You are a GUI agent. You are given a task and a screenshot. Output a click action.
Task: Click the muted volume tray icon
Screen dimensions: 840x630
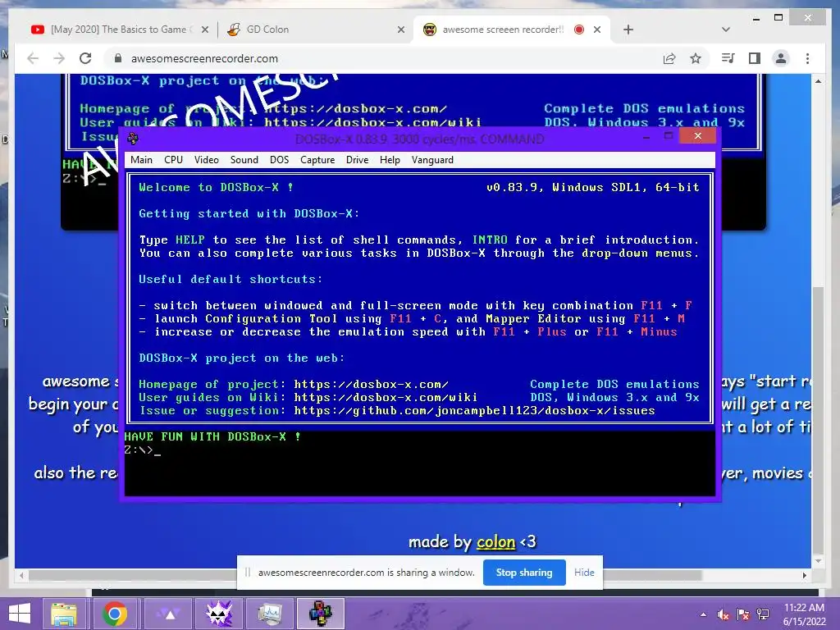(x=724, y=614)
